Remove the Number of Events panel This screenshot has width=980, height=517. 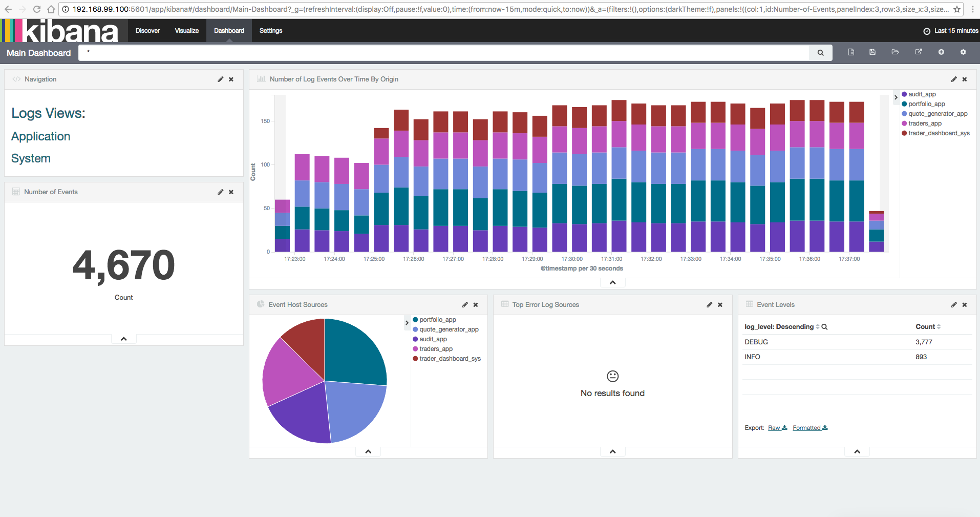pyautogui.click(x=231, y=192)
